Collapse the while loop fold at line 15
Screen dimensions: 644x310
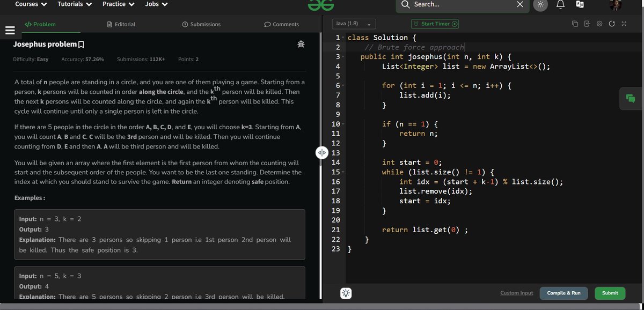point(343,172)
